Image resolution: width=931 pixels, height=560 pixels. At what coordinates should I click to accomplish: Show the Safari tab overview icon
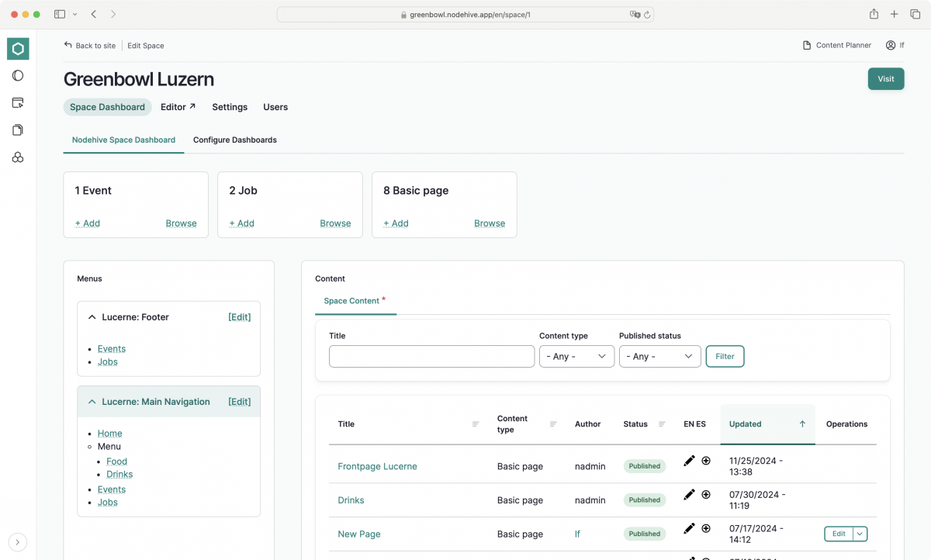pyautogui.click(x=915, y=14)
